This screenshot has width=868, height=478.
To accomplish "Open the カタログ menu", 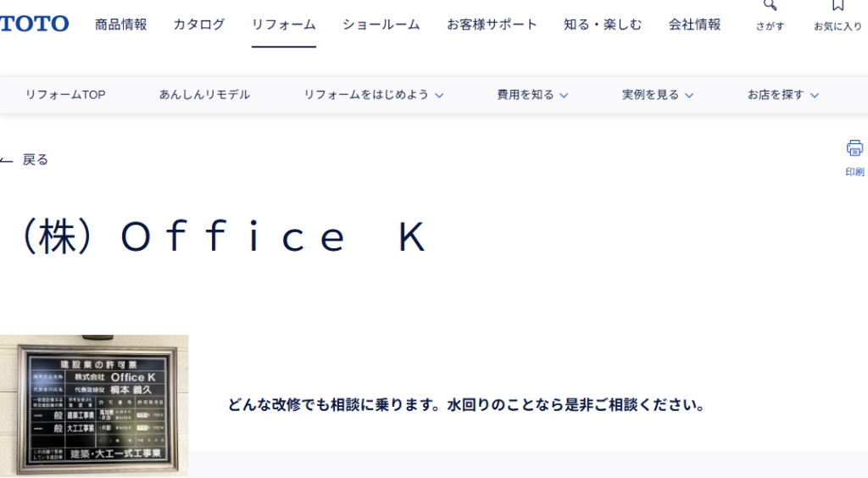I will tap(199, 25).
